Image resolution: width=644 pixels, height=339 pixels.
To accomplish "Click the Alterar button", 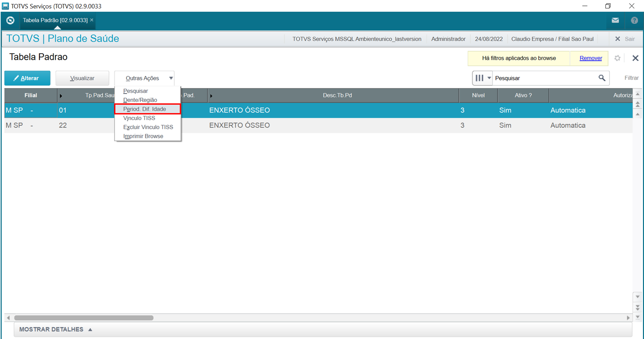I will pos(27,78).
